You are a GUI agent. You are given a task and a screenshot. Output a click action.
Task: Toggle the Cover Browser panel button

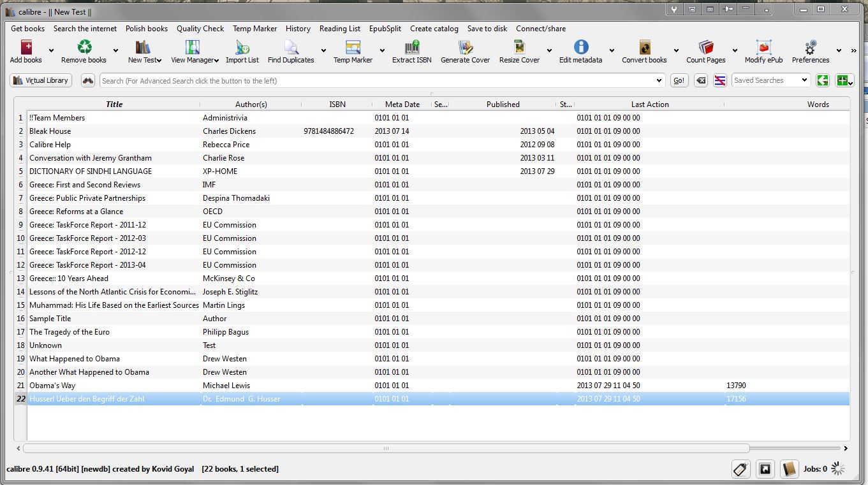point(765,469)
